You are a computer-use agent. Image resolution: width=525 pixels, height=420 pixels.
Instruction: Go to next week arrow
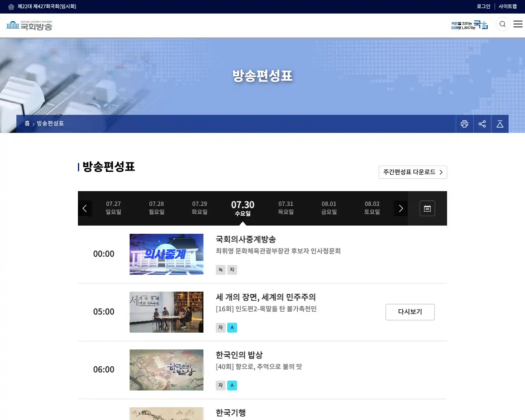pos(401,208)
